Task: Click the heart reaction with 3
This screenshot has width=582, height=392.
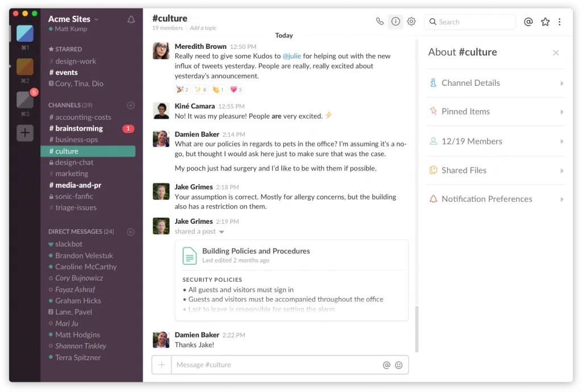Action: 236,89
